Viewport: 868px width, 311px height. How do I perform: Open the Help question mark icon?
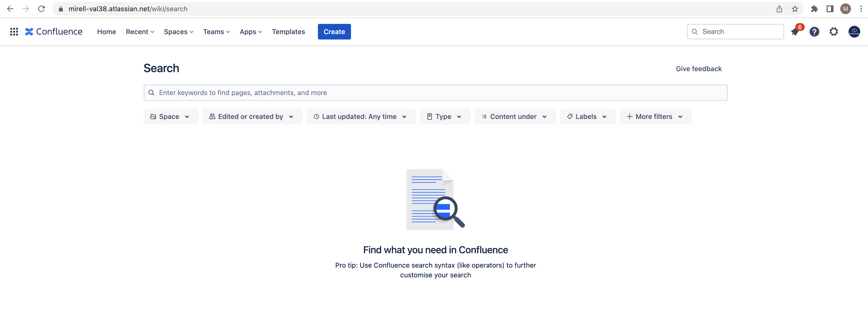(814, 32)
